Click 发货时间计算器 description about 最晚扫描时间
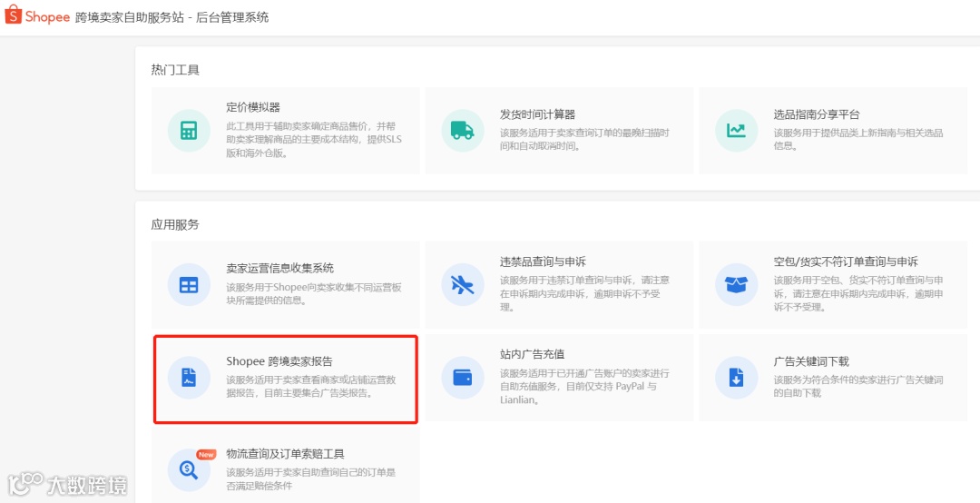The image size is (980, 503). (584, 140)
